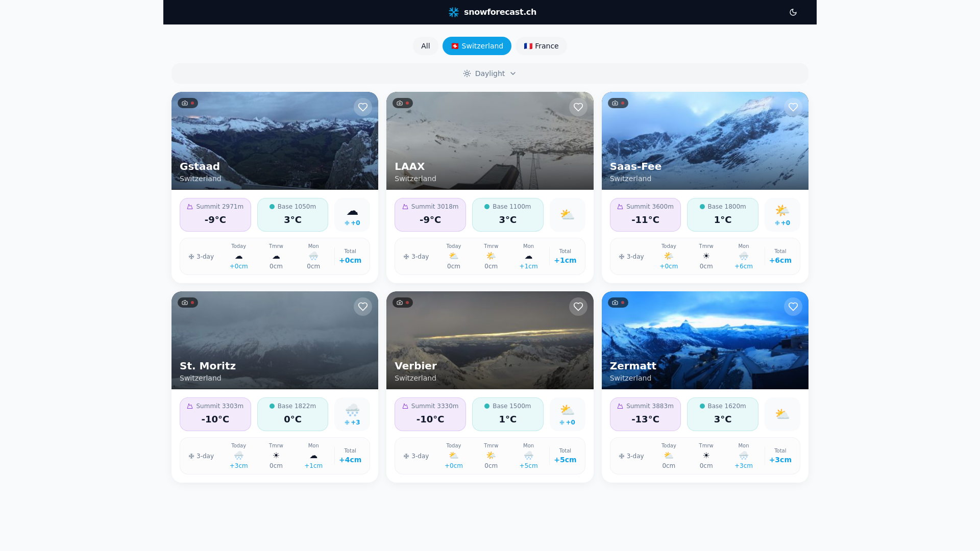Screen dimensions: 980x551
Task: Select the France filter tab
Action: tap(541, 46)
